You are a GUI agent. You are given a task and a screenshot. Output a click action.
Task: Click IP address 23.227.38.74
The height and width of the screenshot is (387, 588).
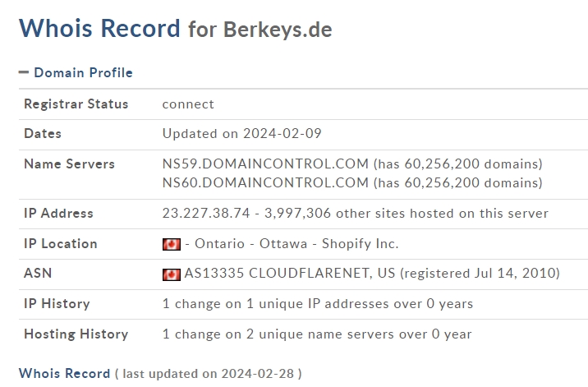206,213
